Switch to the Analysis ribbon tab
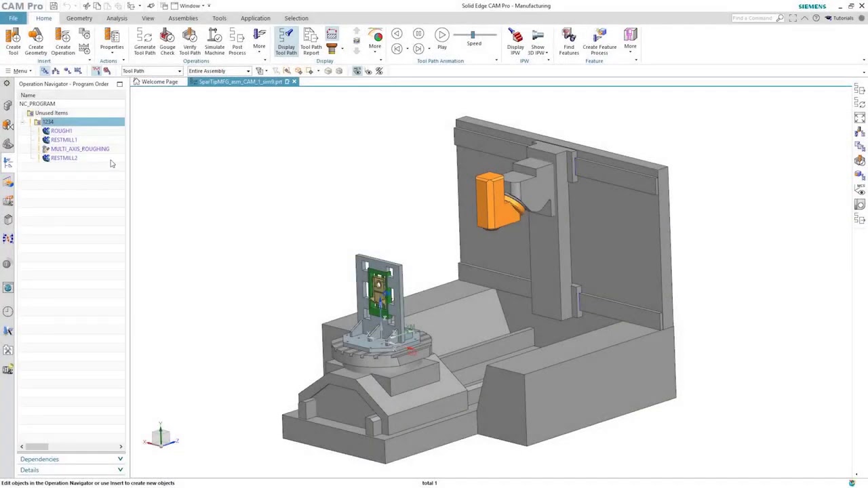 [117, 18]
